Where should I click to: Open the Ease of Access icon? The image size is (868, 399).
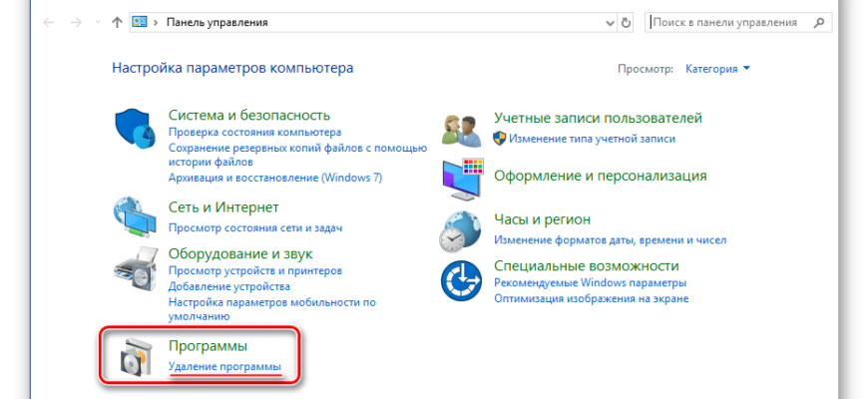point(462,280)
